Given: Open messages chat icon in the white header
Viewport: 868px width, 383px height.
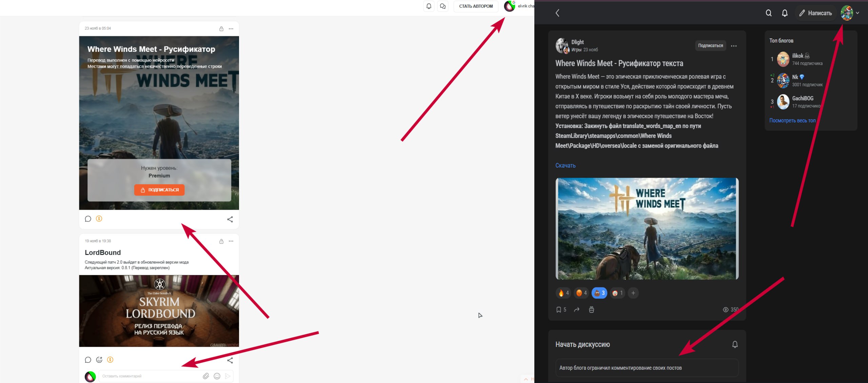Looking at the screenshot, I should (442, 6).
